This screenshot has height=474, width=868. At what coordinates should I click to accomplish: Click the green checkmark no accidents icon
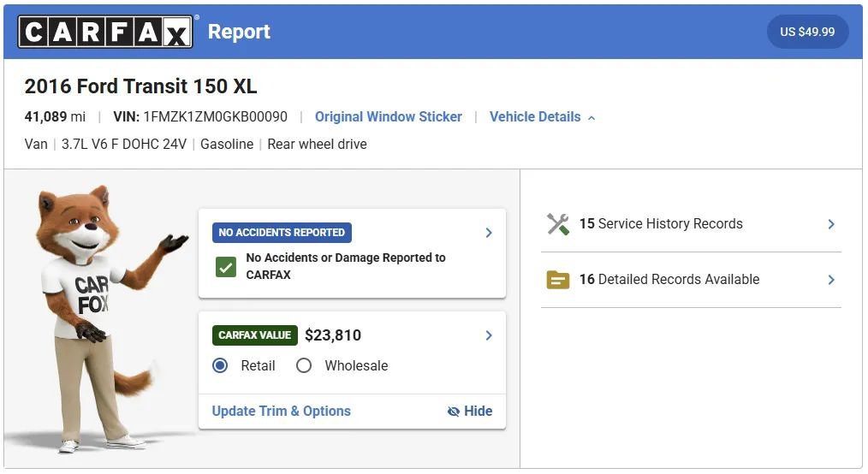tap(226, 267)
